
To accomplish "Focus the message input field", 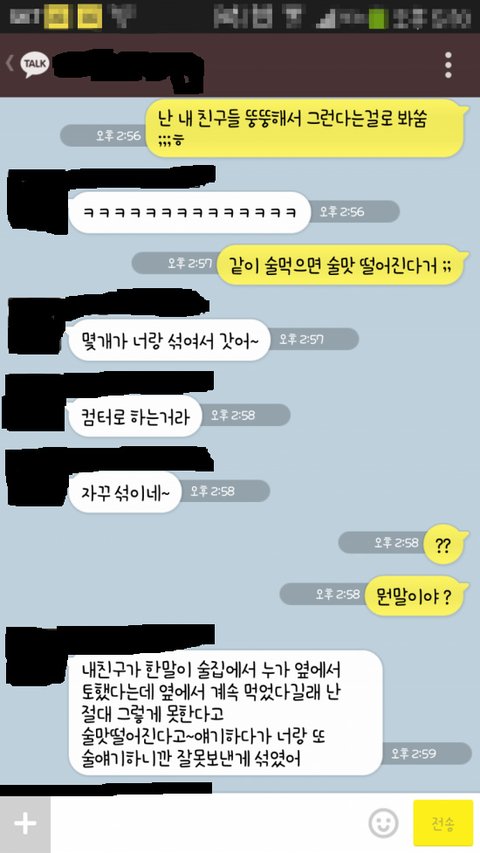I will point(208,824).
